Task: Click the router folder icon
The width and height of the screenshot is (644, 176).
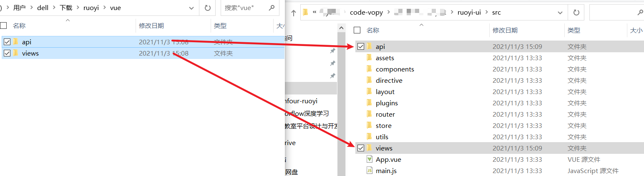Action: pos(369,114)
